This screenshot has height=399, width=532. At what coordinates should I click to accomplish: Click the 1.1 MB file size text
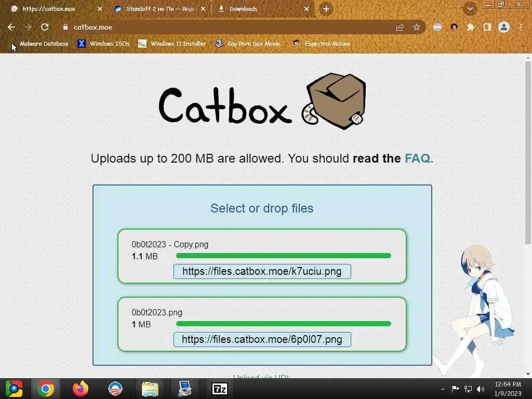click(x=144, y=257)
